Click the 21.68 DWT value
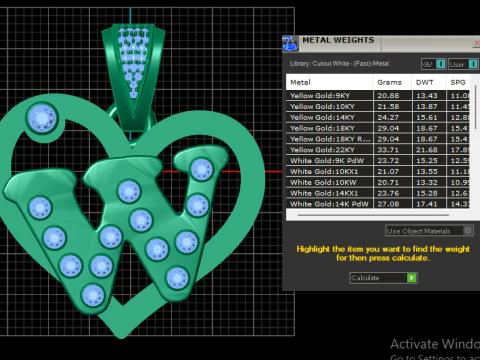480x360 pixels. pos(427,150)
